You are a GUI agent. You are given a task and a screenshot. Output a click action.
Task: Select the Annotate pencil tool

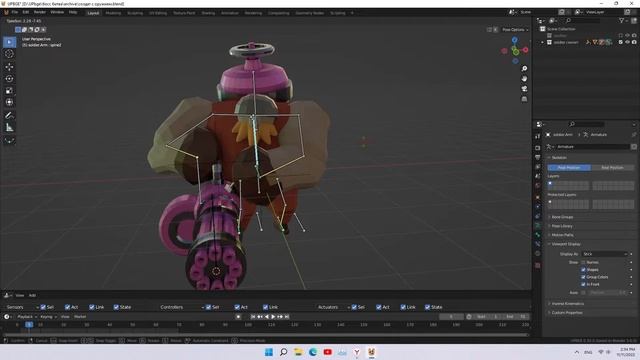pos(9,116)
